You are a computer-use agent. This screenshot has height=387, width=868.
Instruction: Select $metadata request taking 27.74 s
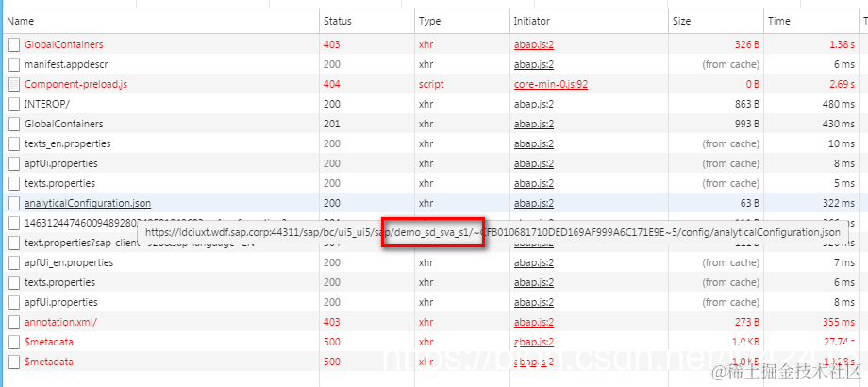pyautogui.click(x=49, y=342)
